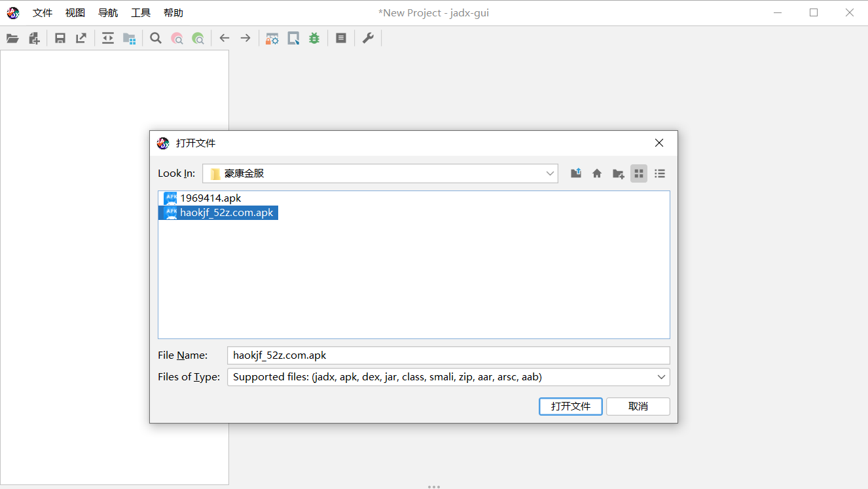Open text search magnifier icon
The width and height of the screenshot is (868, 489).
[156, 39]
